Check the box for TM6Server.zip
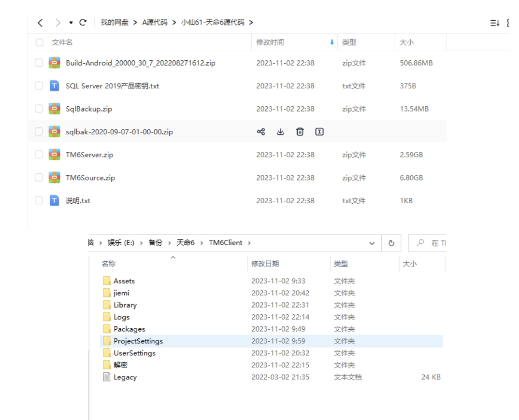Image resolution: width=519 pixels, height=420 pixels. 39,154
